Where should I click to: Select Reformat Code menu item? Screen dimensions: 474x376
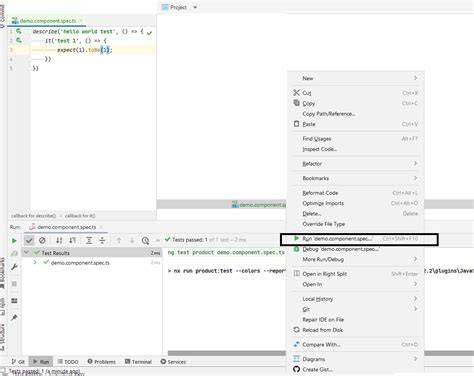(x=355, y=193)
